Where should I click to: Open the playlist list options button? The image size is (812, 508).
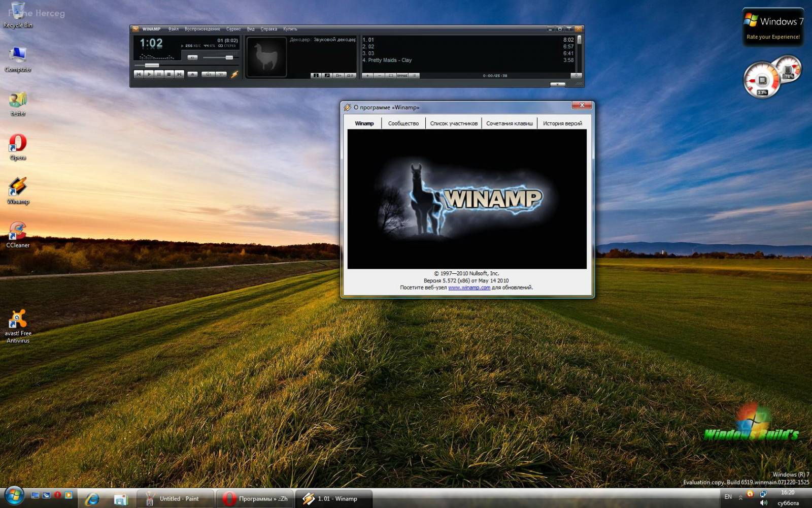[414, 76]
